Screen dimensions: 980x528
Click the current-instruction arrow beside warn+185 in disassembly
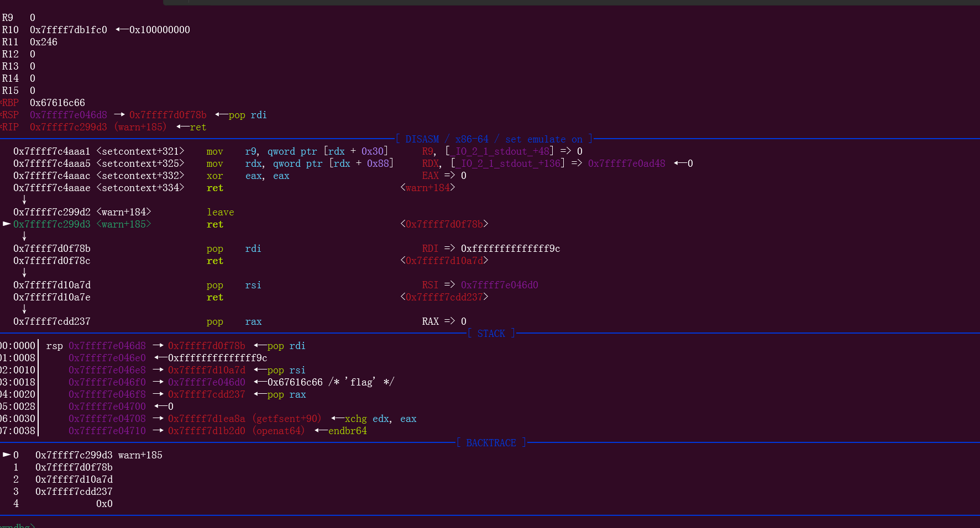pyautogui.click(x=7, y=224)
